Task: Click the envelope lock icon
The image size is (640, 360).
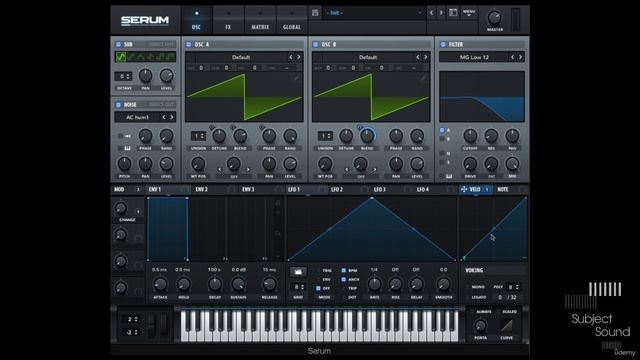Action: [278, 203]
